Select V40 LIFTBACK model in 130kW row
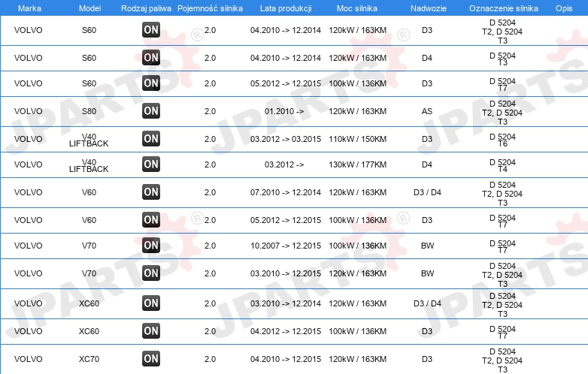588x374 pixels. [x=89, y=165]
